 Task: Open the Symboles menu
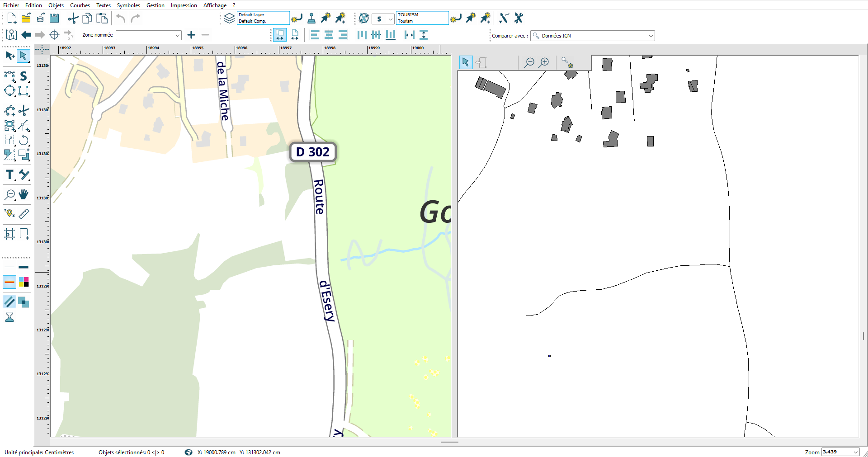click(x=128, y=5)
